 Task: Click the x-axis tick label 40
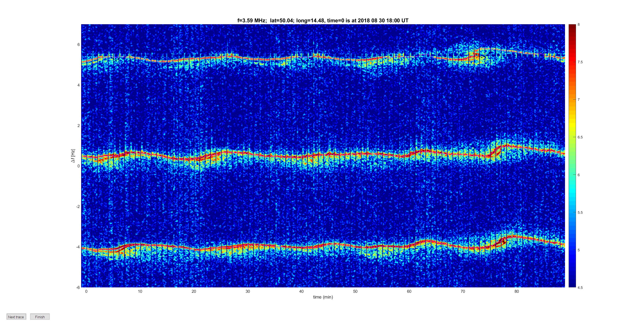(301, 291)
